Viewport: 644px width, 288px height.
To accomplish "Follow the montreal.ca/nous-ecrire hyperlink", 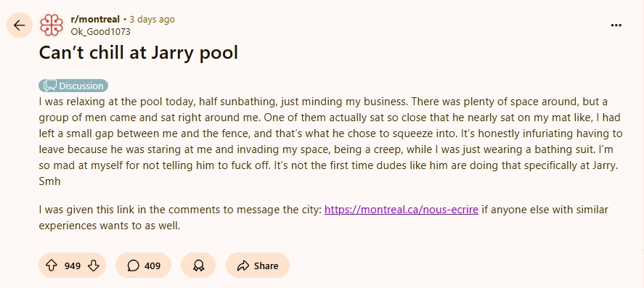I will pos(402,210).
